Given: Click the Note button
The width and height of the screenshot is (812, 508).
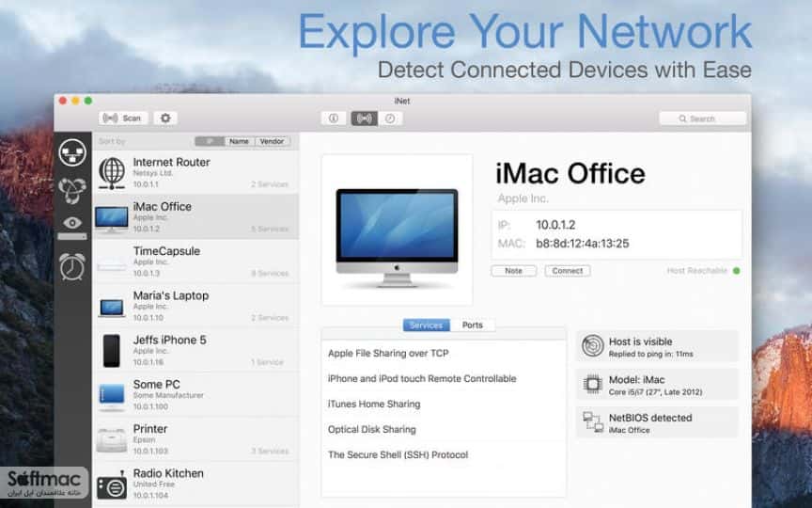Looking at the screenshot, I should 513,271.
